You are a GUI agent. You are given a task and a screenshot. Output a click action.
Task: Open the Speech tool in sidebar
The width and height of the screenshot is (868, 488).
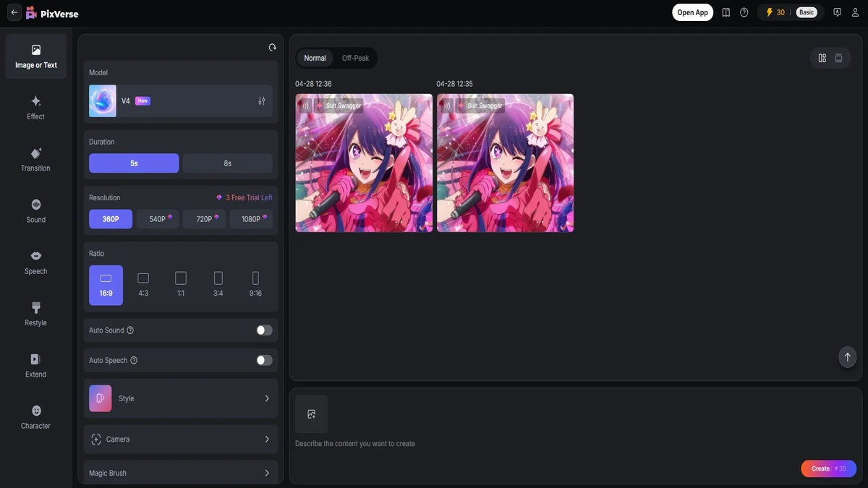click(x=36, y=262)
